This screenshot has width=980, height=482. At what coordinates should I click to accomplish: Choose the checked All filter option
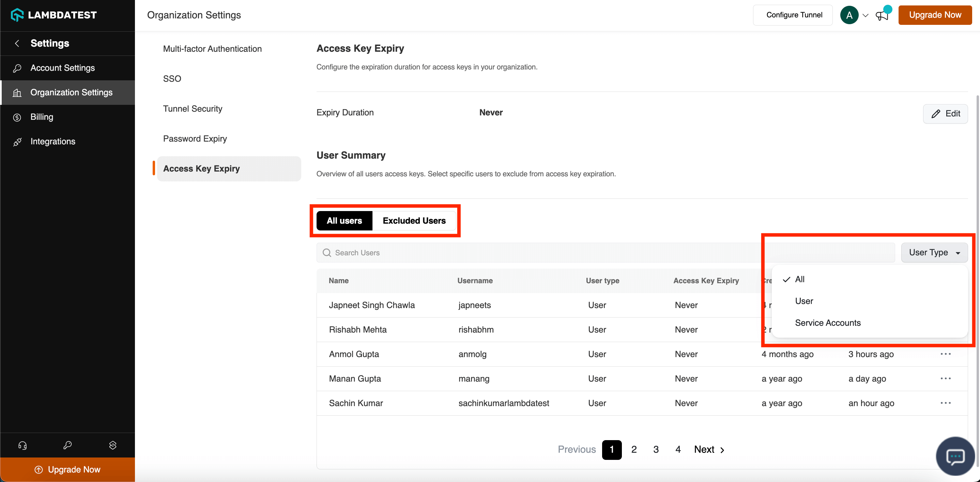(800, 279)
